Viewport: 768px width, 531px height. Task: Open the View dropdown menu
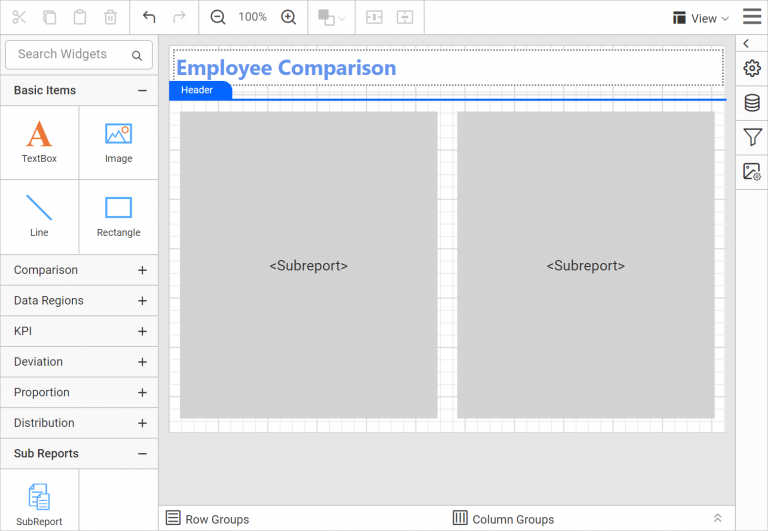701,18
